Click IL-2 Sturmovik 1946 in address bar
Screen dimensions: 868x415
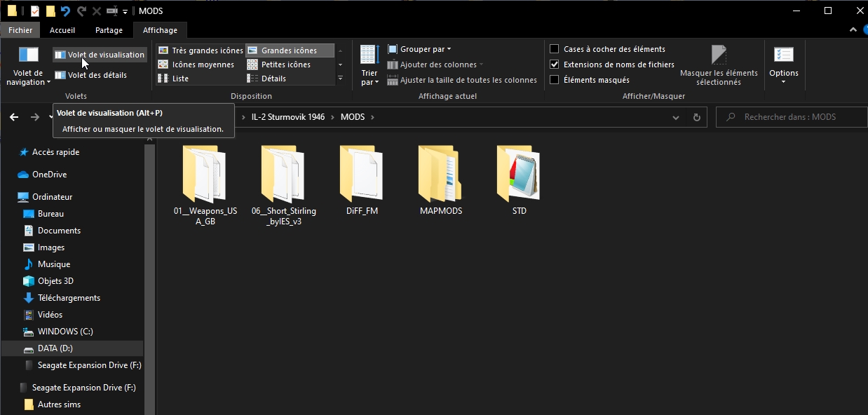(x=288, y=117)
